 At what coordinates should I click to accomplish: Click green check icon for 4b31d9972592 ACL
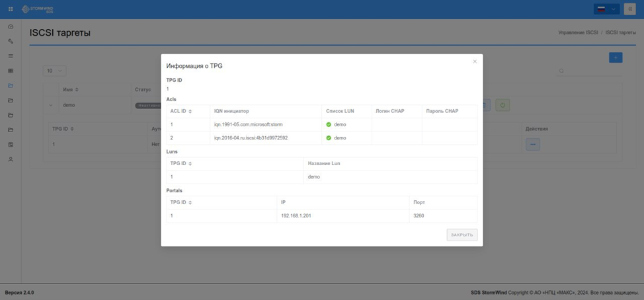tap(329, 138)
